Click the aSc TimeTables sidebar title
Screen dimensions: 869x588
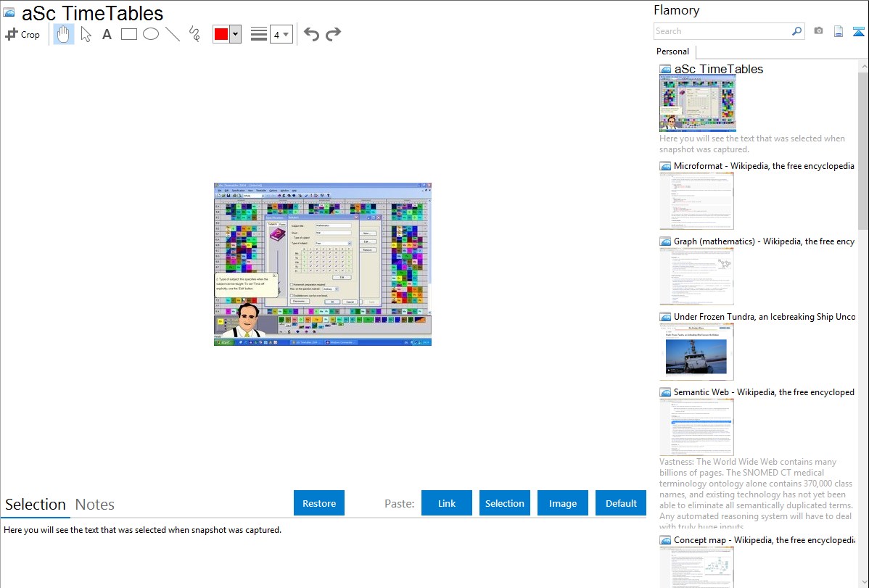[718, 70]
